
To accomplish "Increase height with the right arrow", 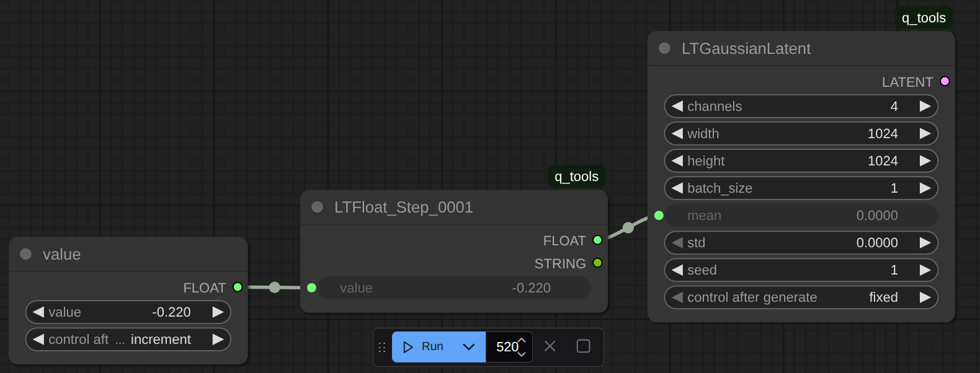I will click(x=925, y=160).
